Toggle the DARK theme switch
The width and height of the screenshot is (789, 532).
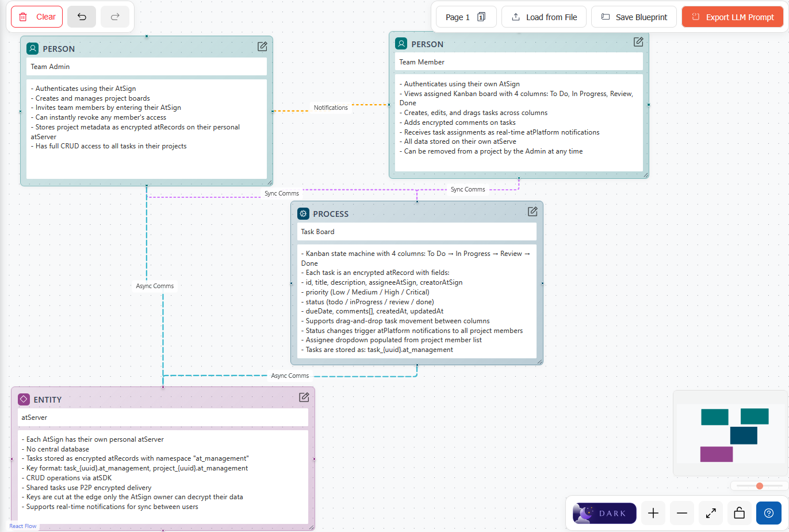pyautogui.click(x=604, y=513)
